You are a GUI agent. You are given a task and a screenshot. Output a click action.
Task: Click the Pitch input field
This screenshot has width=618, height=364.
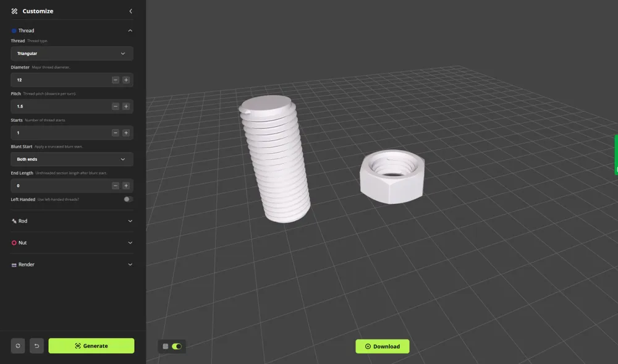click(62, 106)
